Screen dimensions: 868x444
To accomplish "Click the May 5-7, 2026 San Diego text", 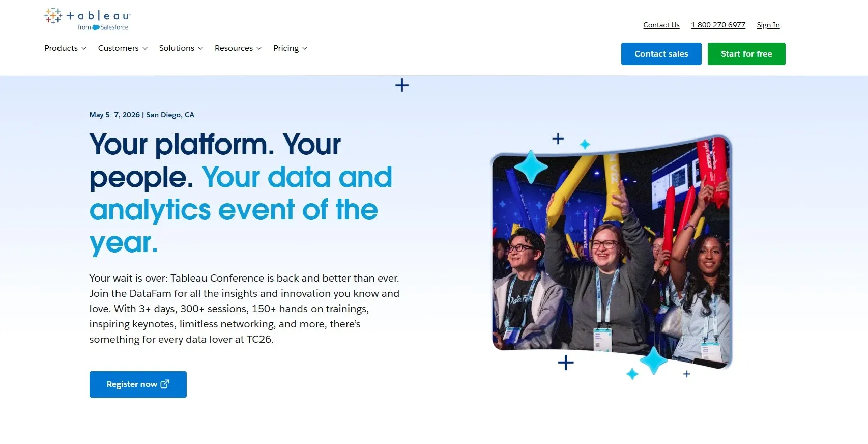I will tap(141, 115).
